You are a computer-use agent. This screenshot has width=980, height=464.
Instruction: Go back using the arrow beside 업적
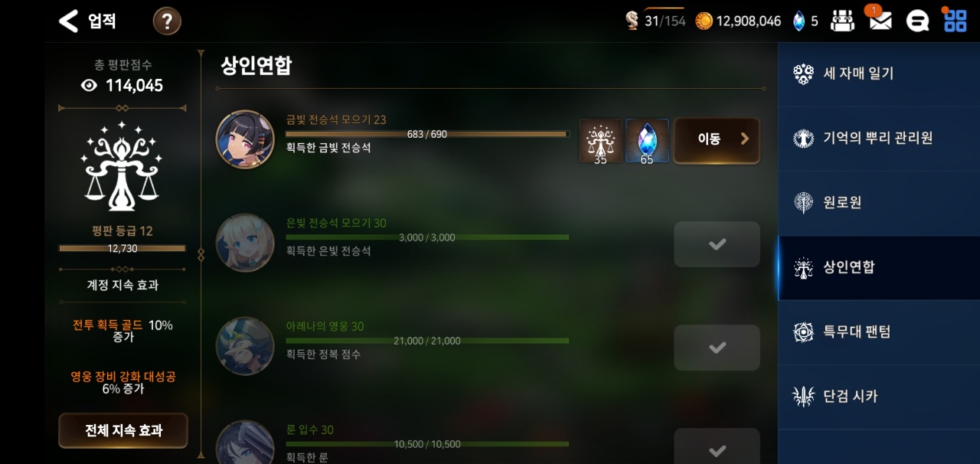[69, 21]
